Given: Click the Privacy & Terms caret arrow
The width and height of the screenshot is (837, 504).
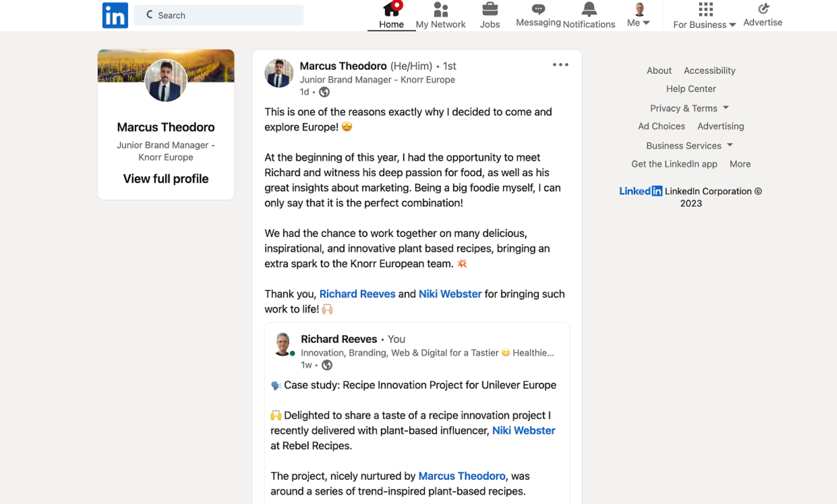Looking at the screenshot, I should click(726, 108).
